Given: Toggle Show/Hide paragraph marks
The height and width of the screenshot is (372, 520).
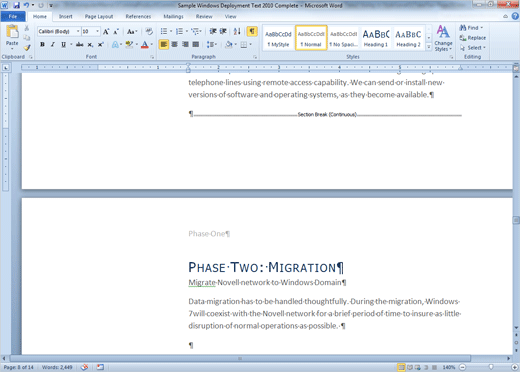Looking at the screenshot, I should point(252,31).
